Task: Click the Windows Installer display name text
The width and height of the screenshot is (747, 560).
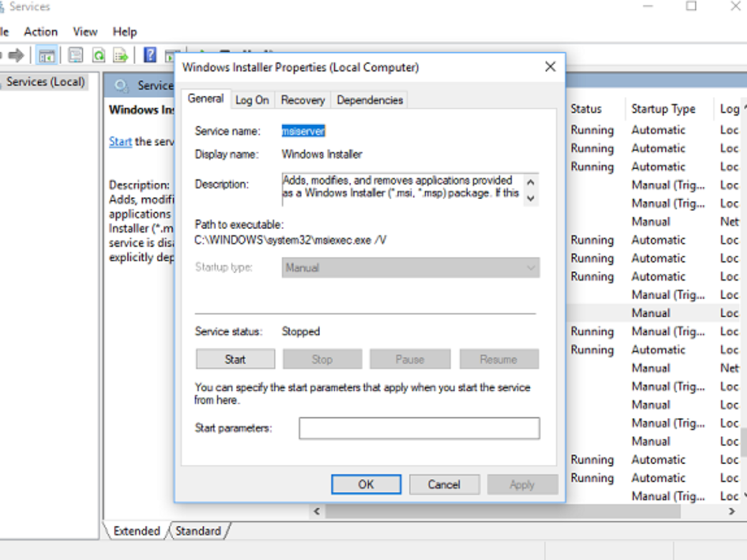Action: tap(322, 154)
